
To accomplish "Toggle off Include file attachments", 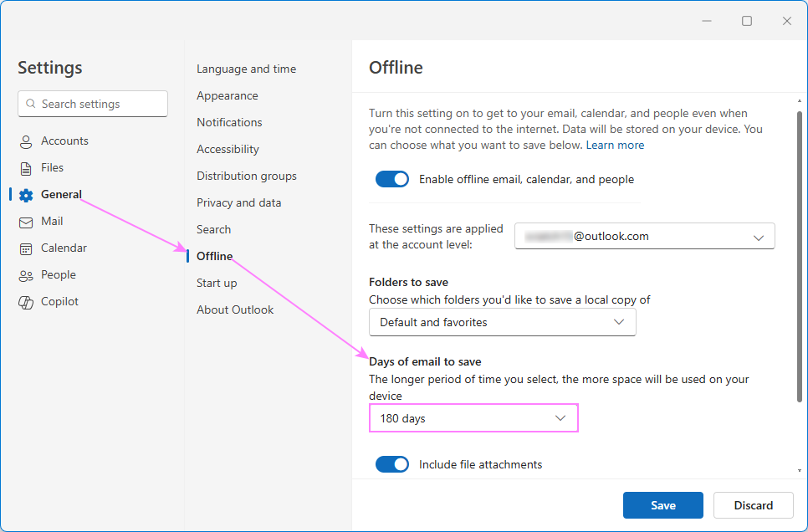I will click(392, 464).
